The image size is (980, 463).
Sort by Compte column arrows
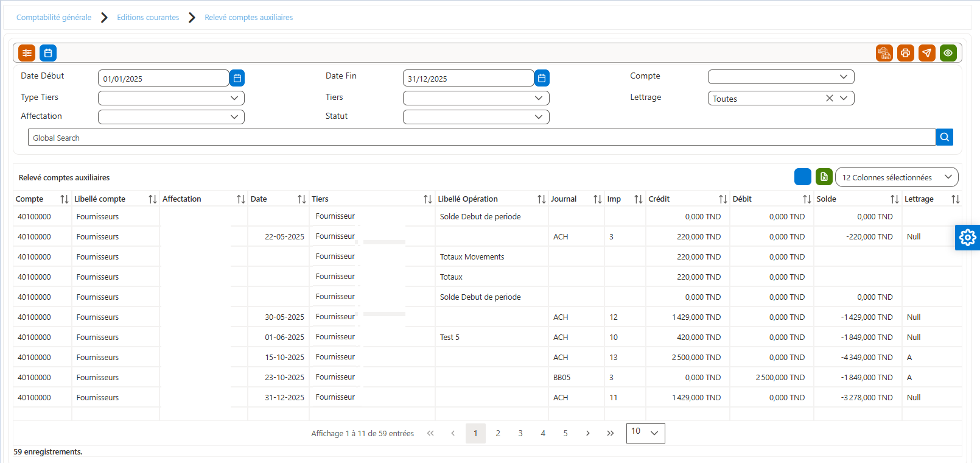(x=65, y=199)
